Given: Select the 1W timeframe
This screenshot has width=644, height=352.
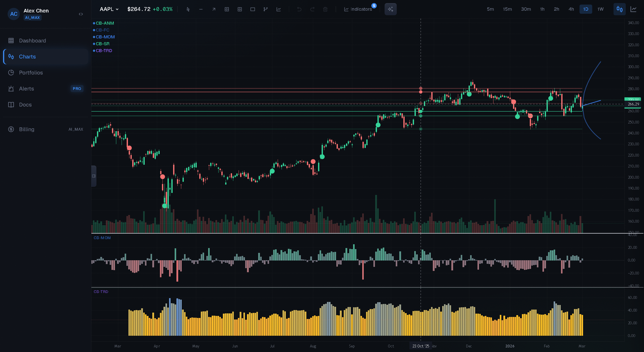Looking at the screenshot, I should tap(601, 9).
